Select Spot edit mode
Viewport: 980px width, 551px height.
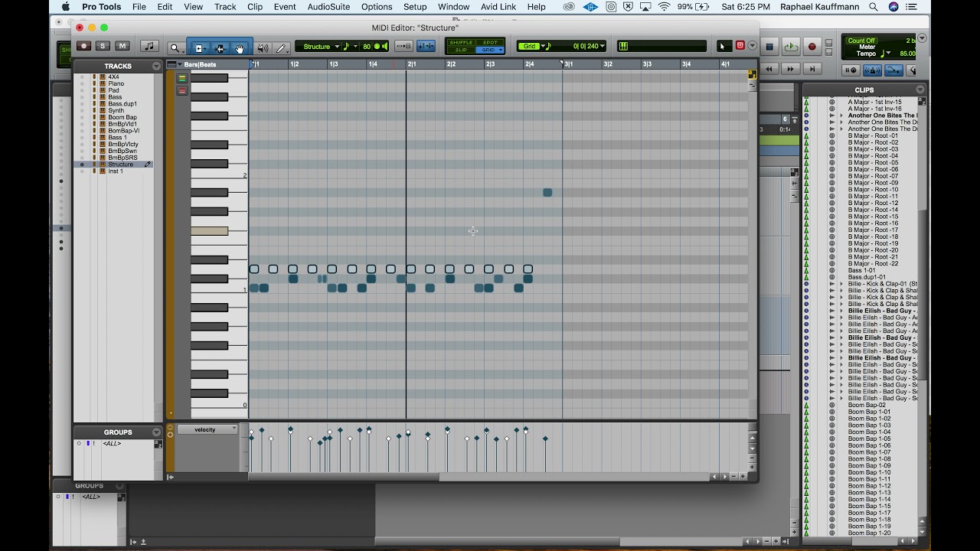(x=489, y=43)
